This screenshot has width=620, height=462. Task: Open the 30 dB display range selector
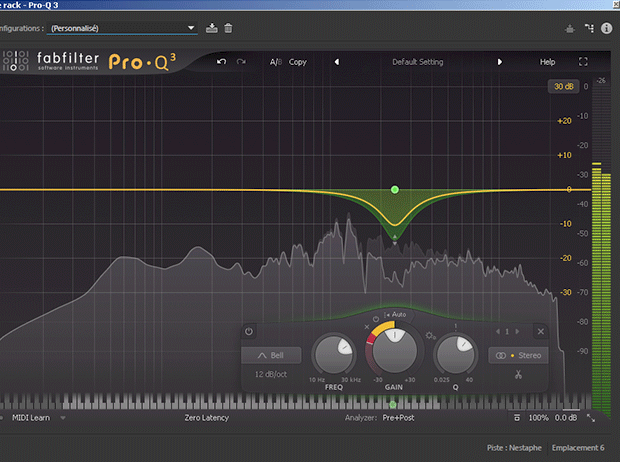coord(564,86)
